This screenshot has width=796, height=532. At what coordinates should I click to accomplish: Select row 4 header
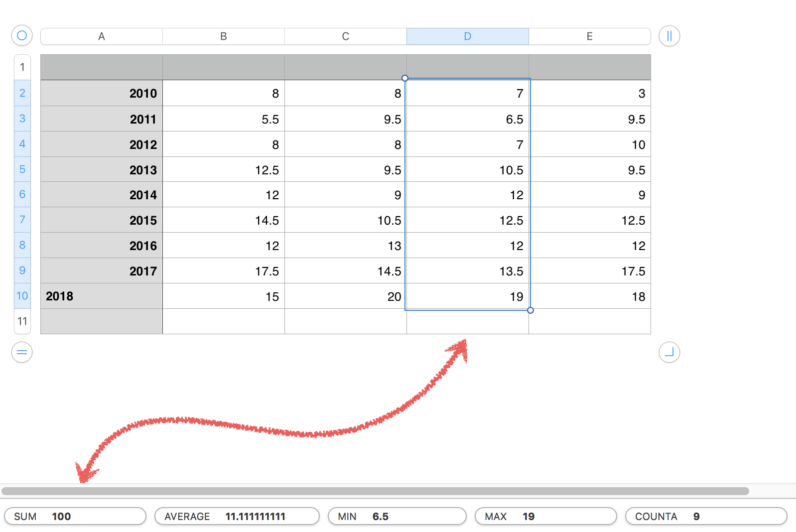(x=22, y=144)
